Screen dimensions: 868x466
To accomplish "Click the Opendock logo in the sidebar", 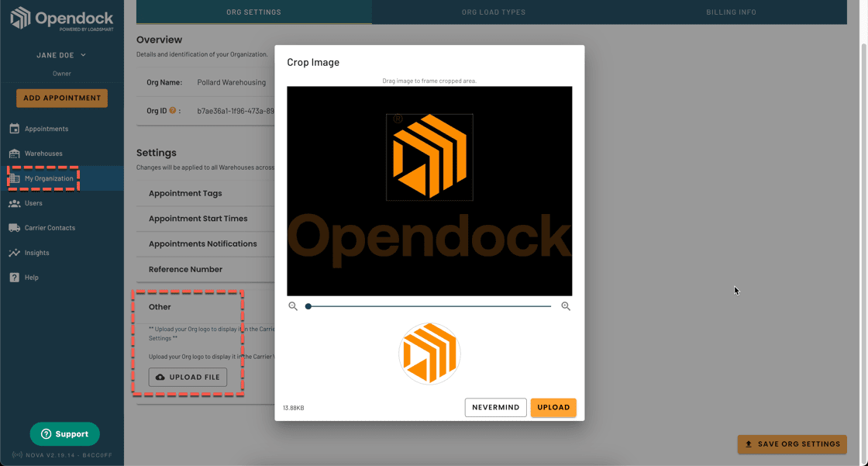I will click(61, 19).
